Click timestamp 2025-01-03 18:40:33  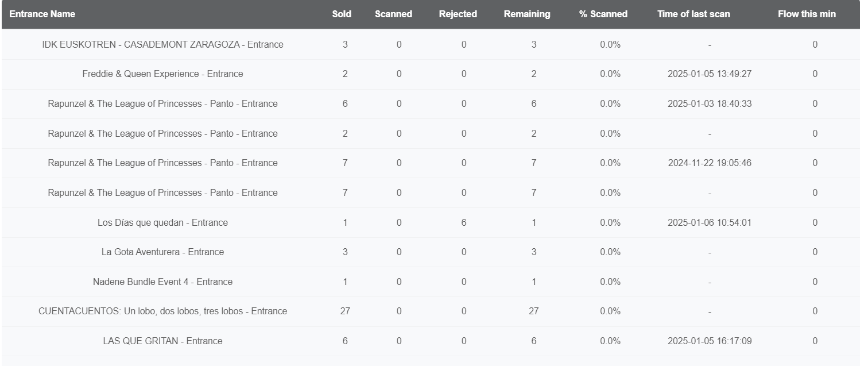710,103
